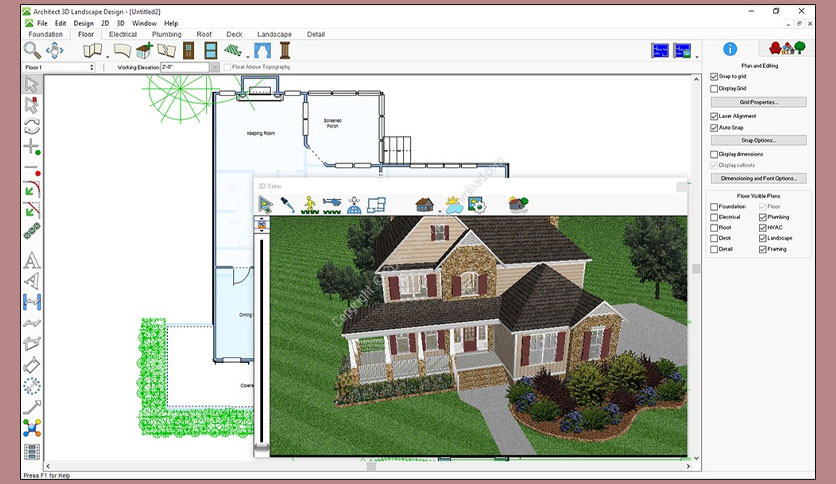The width and height of the screenshot is (836, 484).
Task: Click the add room house icon
Action: pos(144,51)
